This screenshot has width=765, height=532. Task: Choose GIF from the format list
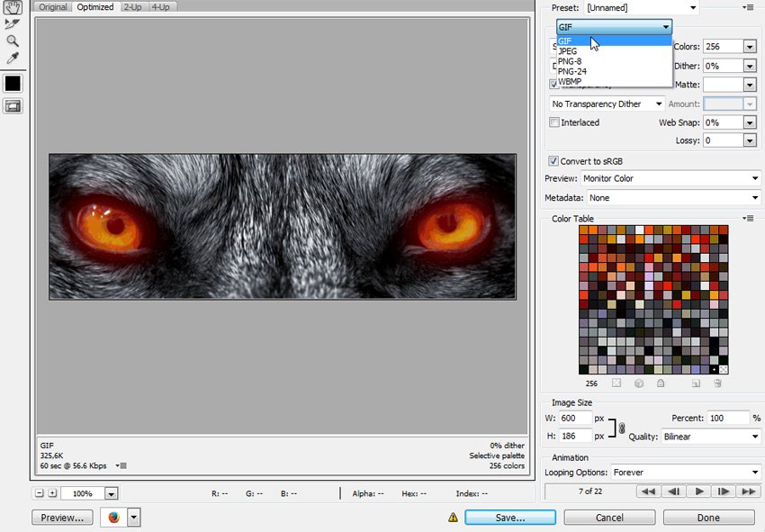click(x=614, y=41)
